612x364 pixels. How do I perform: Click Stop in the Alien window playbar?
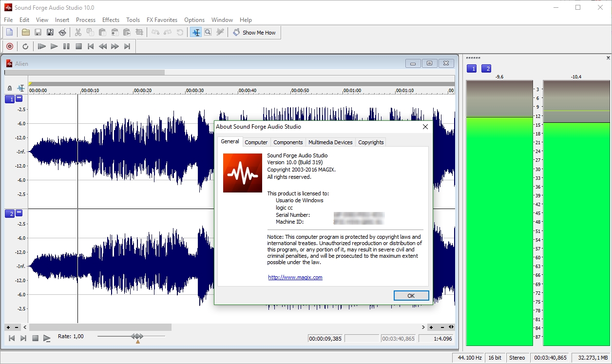point(35,338)
